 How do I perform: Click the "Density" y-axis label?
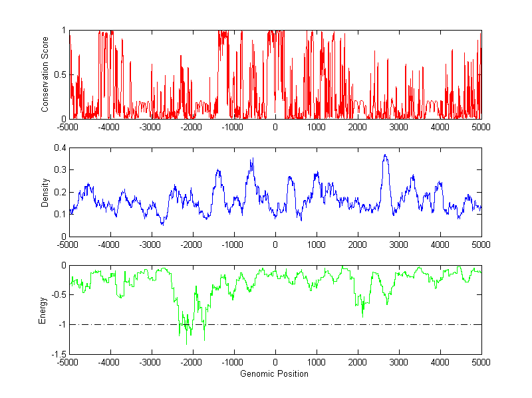click(45, 192)
